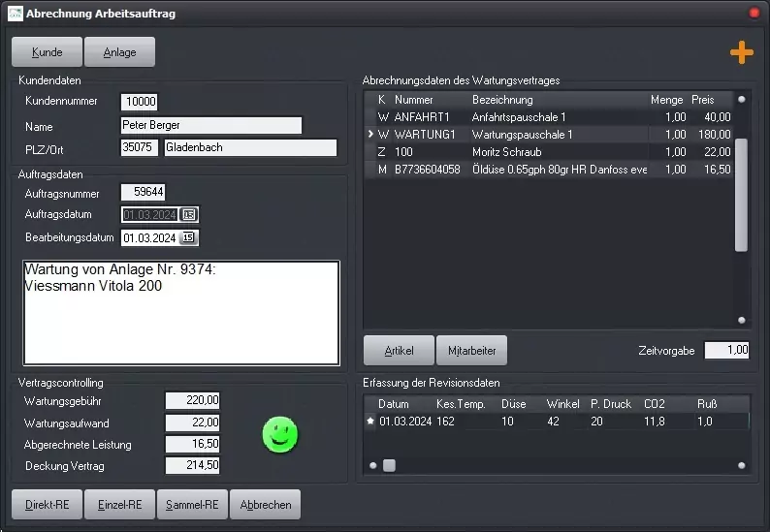The width and height of the screenshot is (770, 532).
Task: Click the Düse value 10
Action: (x=507, y=422)
